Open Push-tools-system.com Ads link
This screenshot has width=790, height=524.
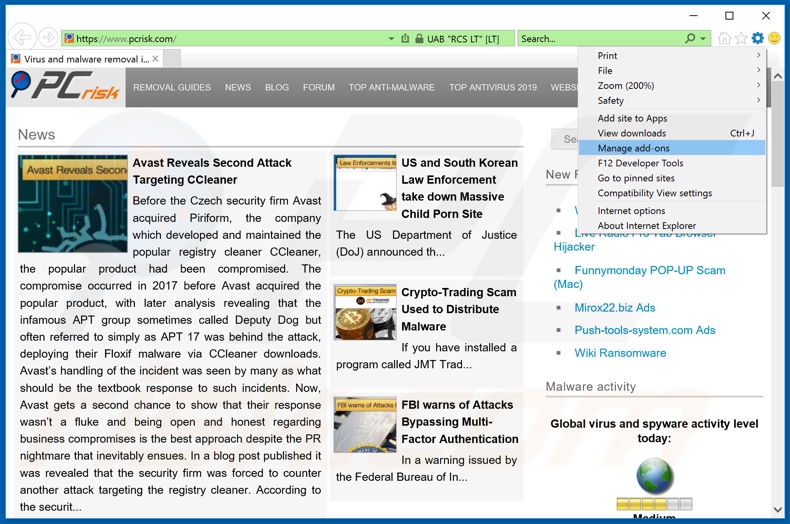click(x=645, y=330)
